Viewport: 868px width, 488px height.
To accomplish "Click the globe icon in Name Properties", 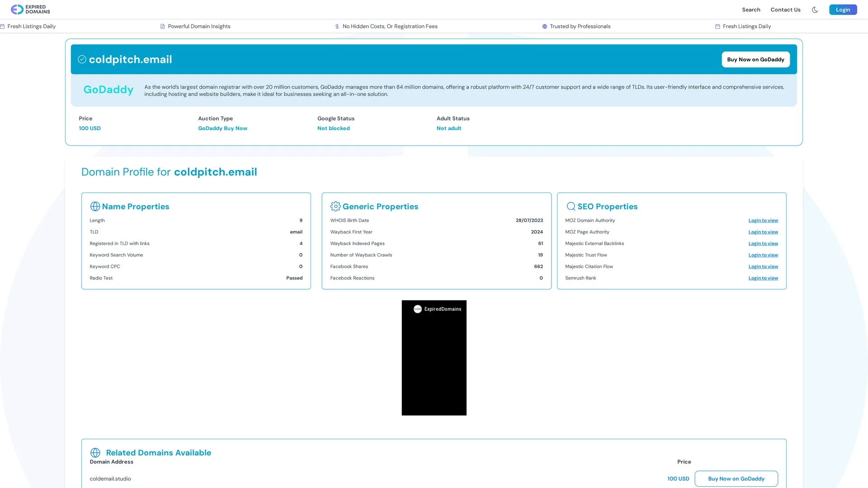I will (95, 206).
